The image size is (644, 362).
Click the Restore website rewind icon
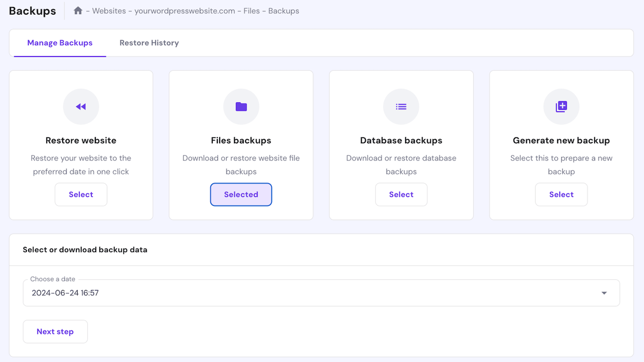coord(81,107)
